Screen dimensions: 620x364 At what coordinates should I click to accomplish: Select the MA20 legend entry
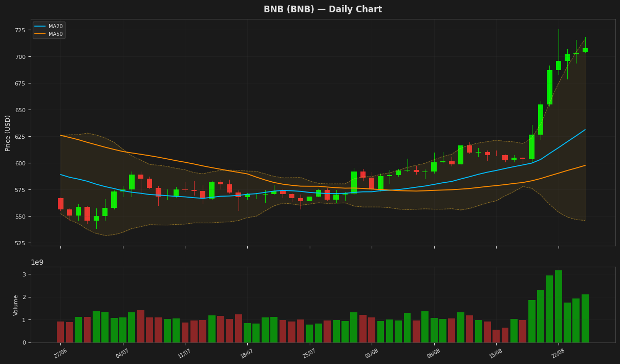point(49,27)
